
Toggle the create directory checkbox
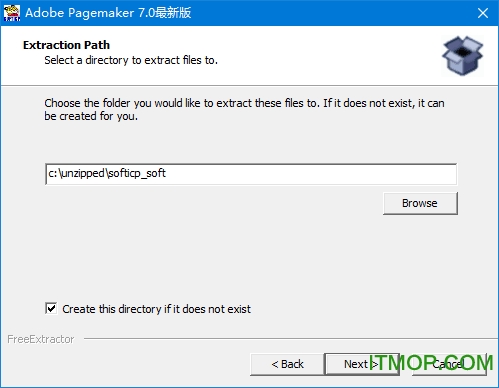click(51, 308)
